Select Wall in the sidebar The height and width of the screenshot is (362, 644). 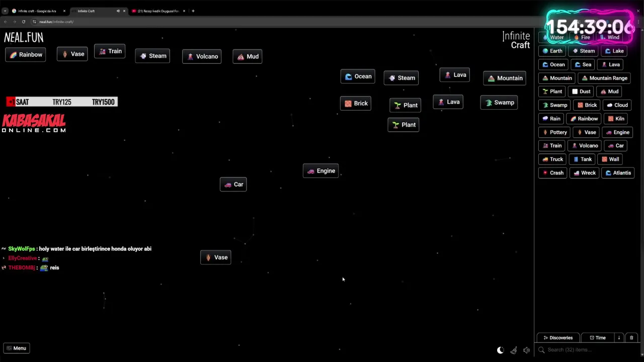click(x=610, y=159)
